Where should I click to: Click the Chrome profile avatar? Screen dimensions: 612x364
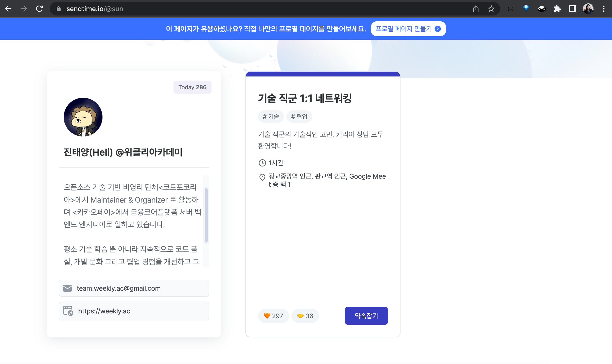(588, 9)
